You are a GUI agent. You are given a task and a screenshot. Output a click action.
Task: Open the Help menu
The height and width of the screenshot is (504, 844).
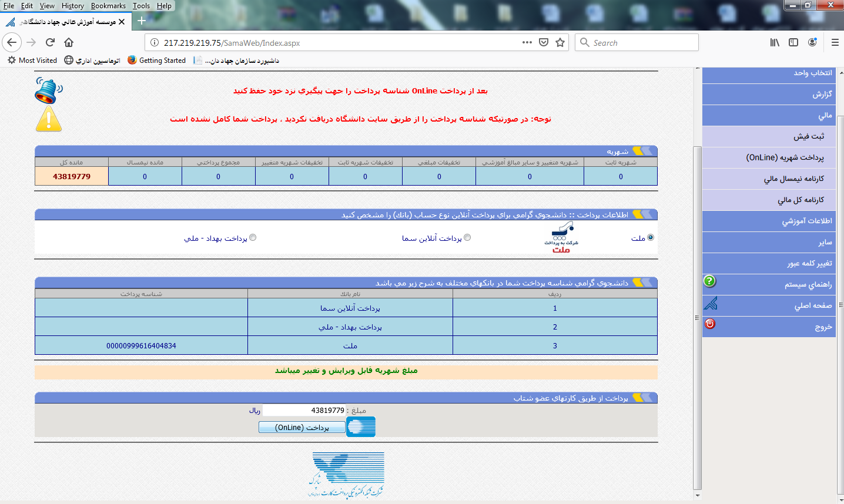164,5
